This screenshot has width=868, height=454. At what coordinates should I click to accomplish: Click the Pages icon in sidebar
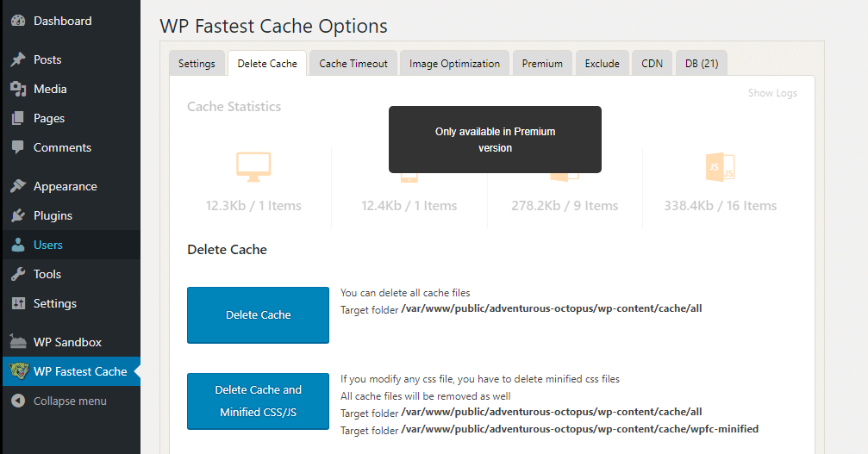tap(18, 118)
